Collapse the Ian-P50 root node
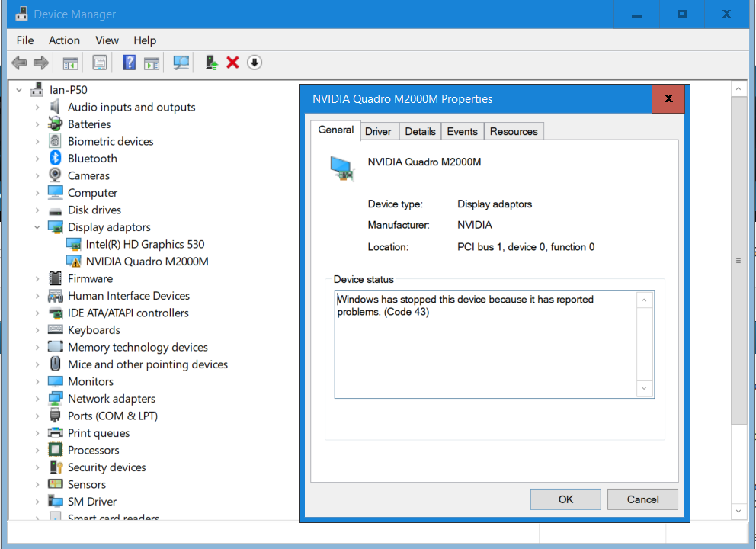Screen dimensions: 756x549 pos(19,90)
